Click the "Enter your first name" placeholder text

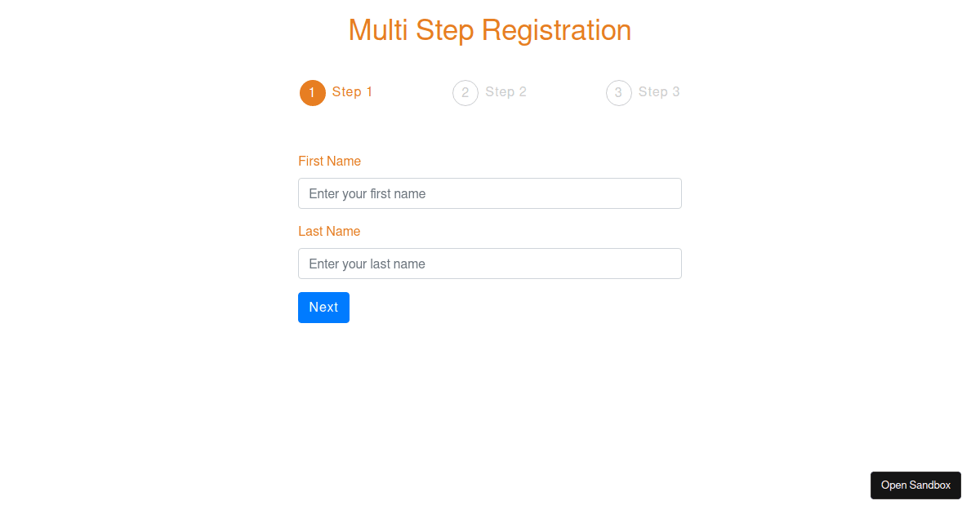click(367, 194)
